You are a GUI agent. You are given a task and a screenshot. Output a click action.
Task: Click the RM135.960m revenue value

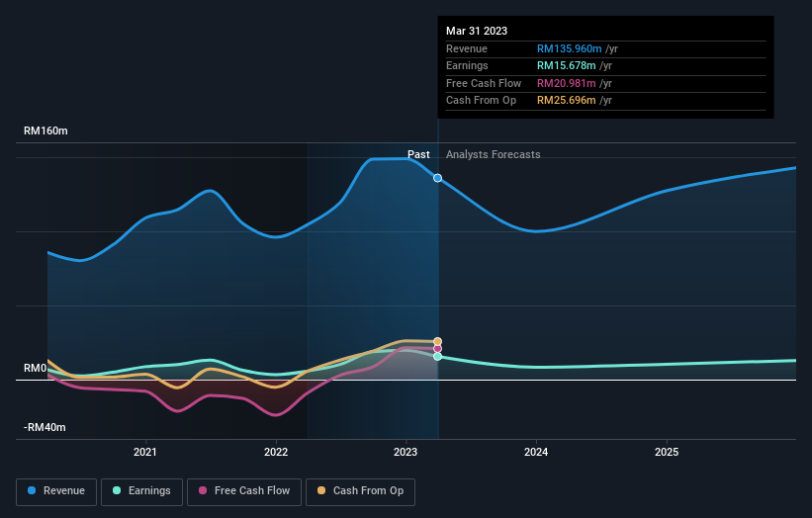[x=569, y=48]
